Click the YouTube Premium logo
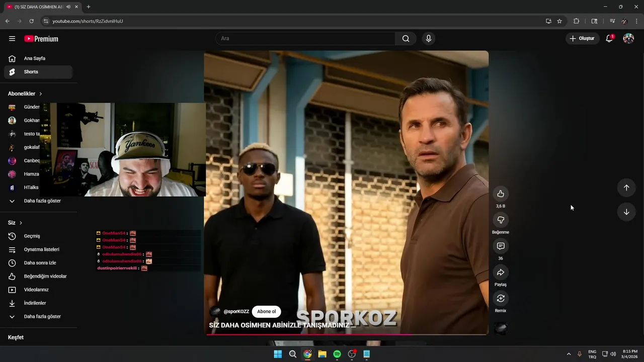 (41, 39)
